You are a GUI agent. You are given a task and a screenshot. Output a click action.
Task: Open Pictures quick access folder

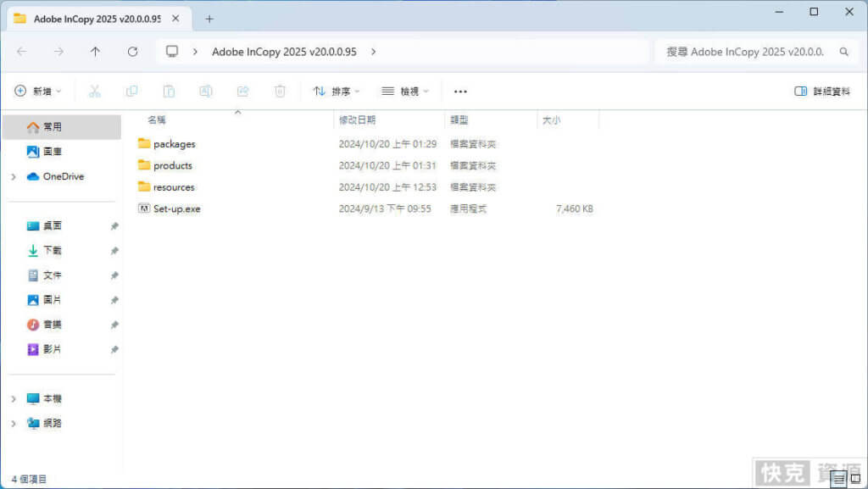(x=44, y=300)
